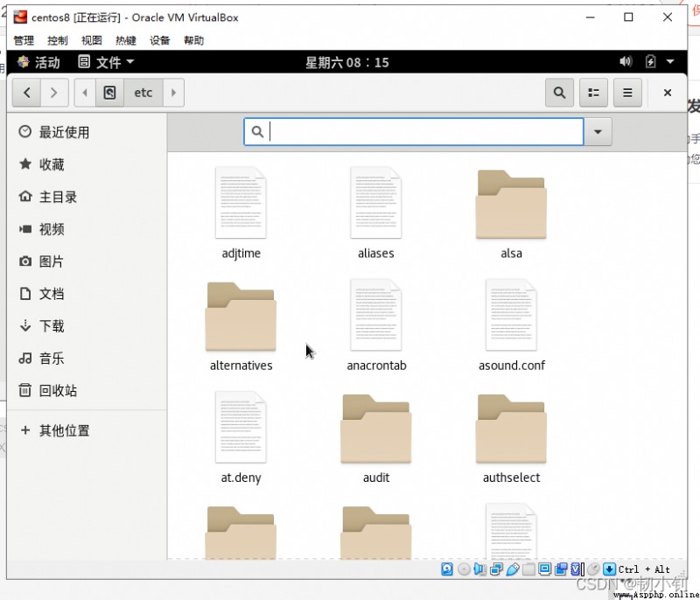Open the 音乐 folder in sidebar
Viewport: 700px width, 600px height.
pyautogui.click(x=87, y=359)
